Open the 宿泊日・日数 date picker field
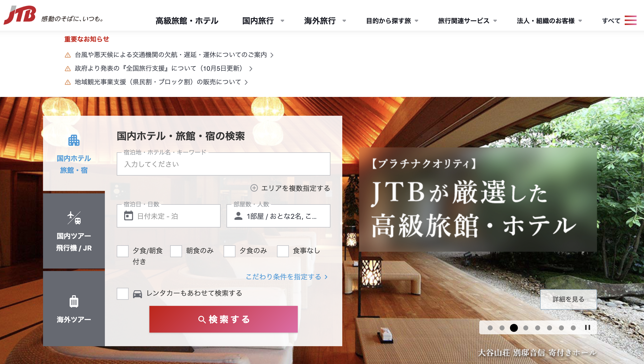The width and height of the screenshot is (644, 364). click(x=168, y=216)
